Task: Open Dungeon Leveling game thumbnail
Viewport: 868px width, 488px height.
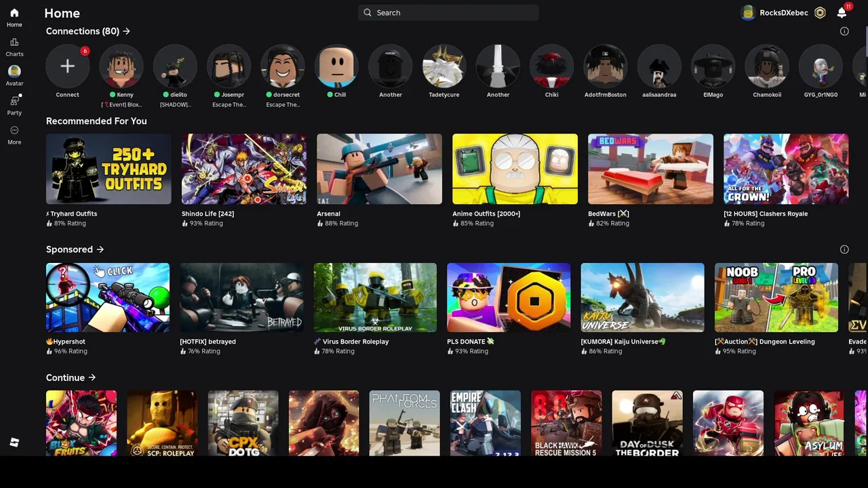Action: click(x=776, y=298)
